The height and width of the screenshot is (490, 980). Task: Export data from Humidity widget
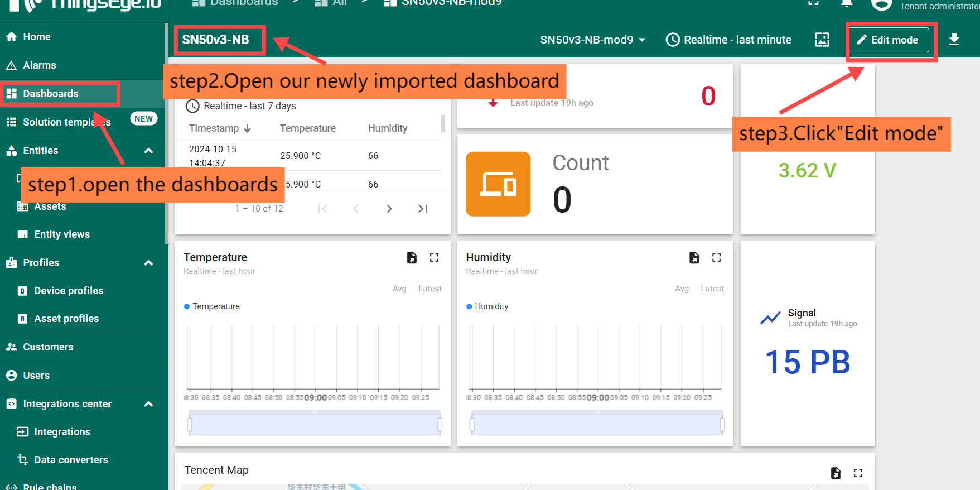click(694, 257)
